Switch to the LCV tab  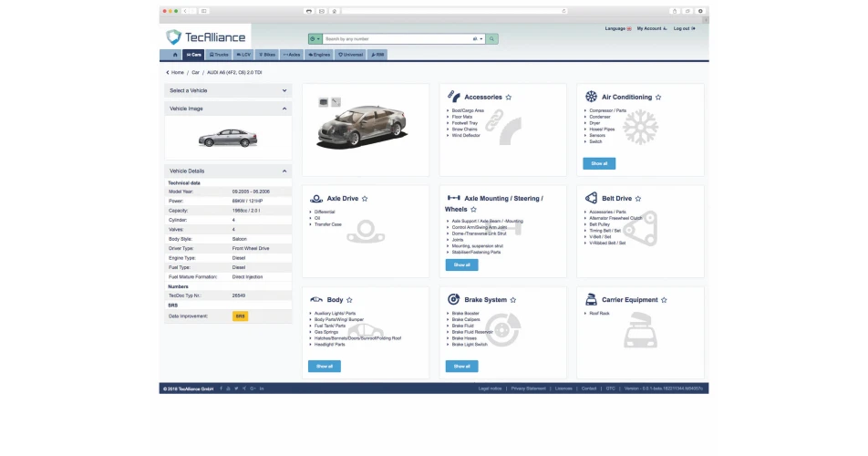click(243, 55)
